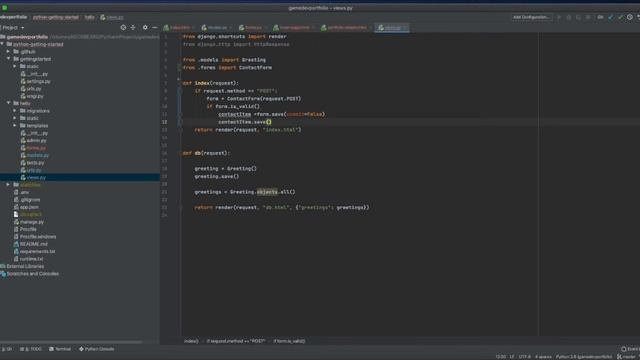
Task: Select admin.py in hello folder
Action: coord(33,140)
